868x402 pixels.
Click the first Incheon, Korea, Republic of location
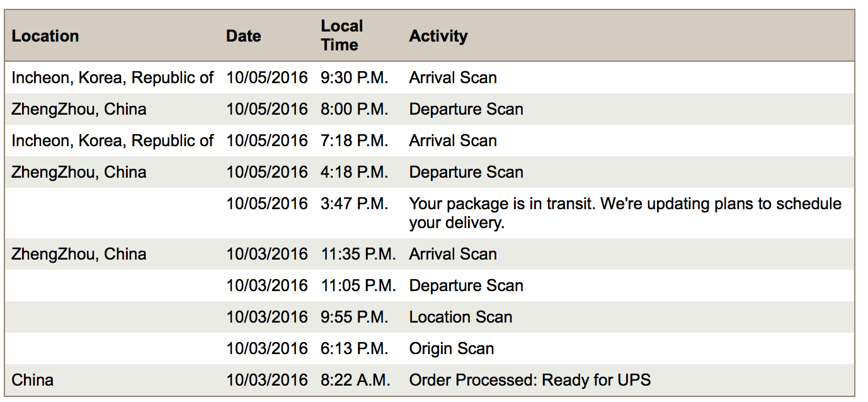point(113,78)
